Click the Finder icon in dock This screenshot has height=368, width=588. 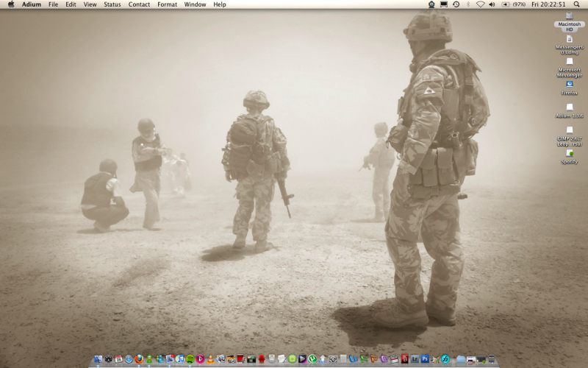click(x=98, y=359)
